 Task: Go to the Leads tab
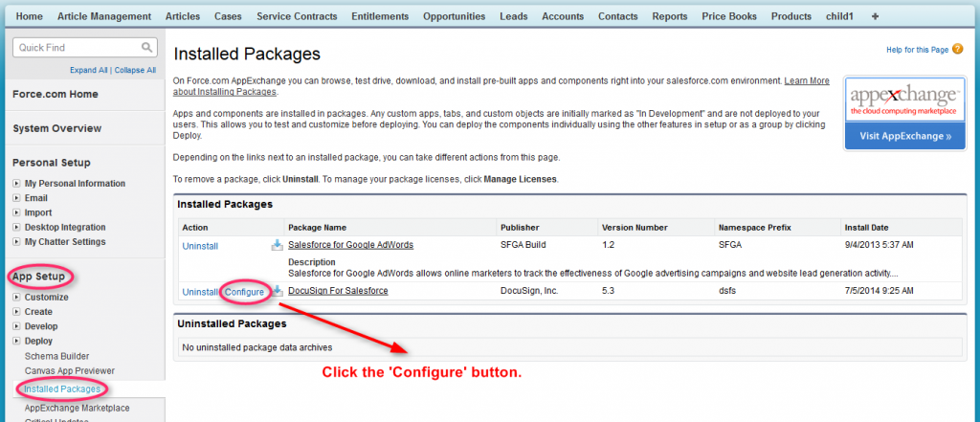tap(514, 17)
